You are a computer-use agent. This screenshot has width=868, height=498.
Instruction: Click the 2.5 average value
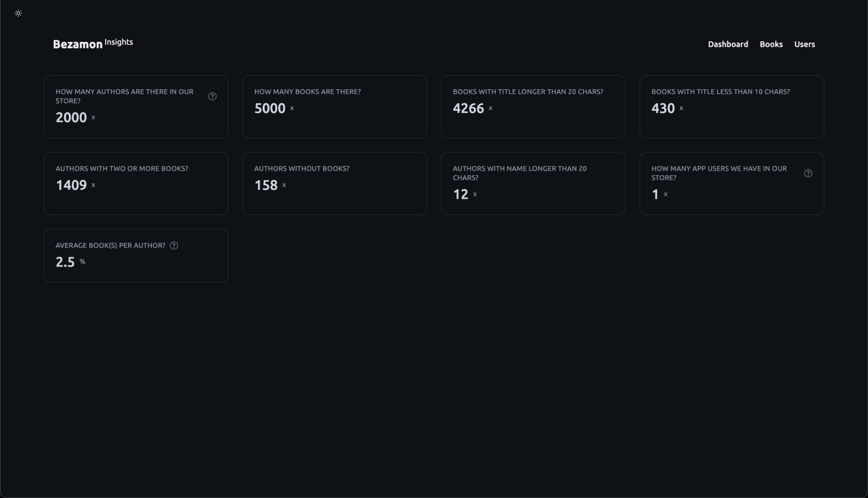pyautogui.click(x=65, y=262)
